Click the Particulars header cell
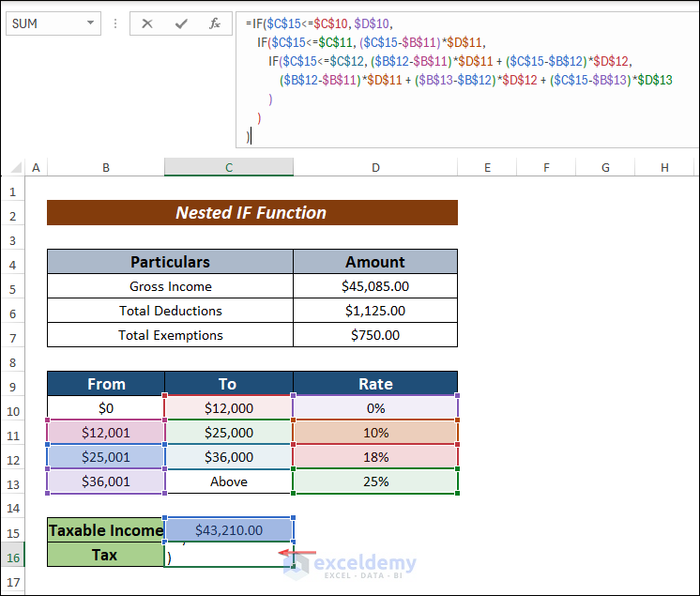This screenshot has height=596, width=700. [170, 262]
